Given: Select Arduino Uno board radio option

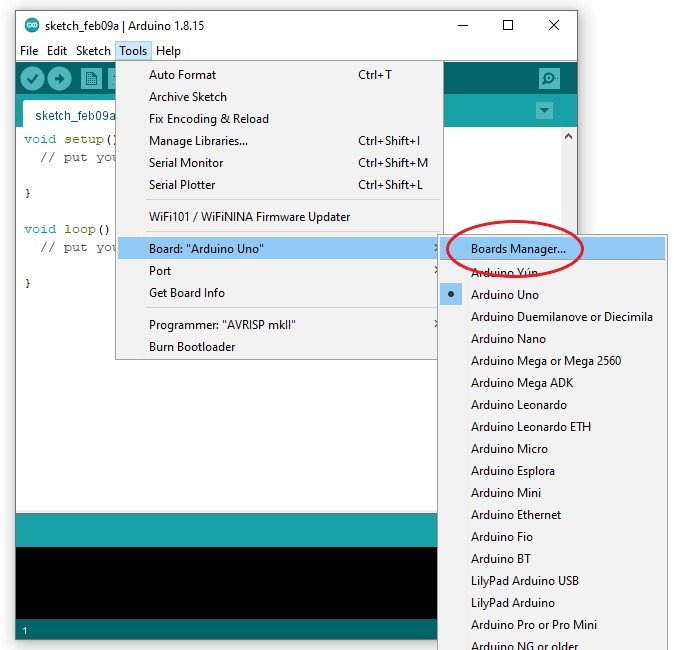Looking at the screenshot, I should click(504, 295).
